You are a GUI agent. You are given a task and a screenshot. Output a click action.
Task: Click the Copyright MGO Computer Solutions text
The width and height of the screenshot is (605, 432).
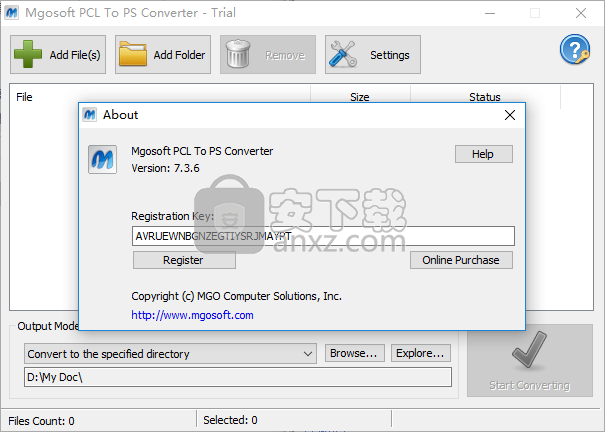coord(237,296)
